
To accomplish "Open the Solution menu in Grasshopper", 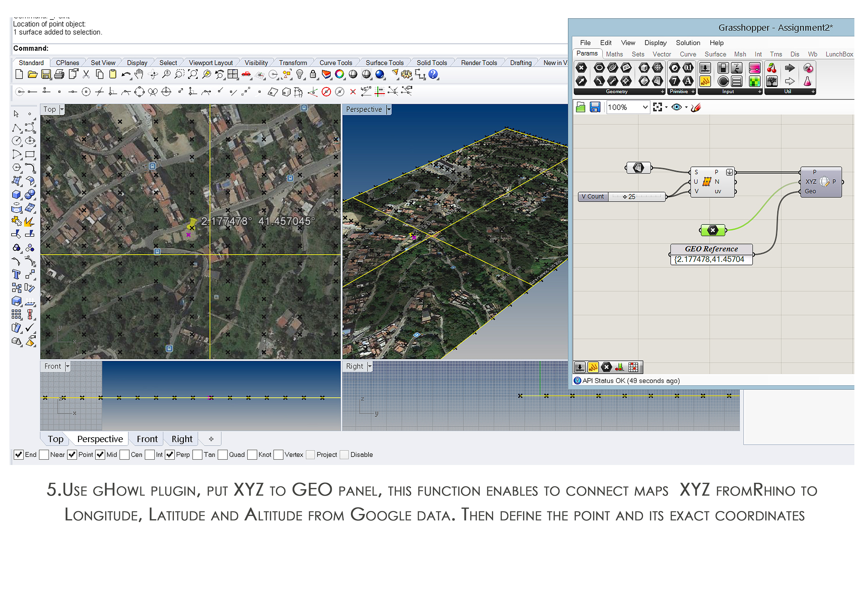I will pyautogui.click(x=688, y=43).
